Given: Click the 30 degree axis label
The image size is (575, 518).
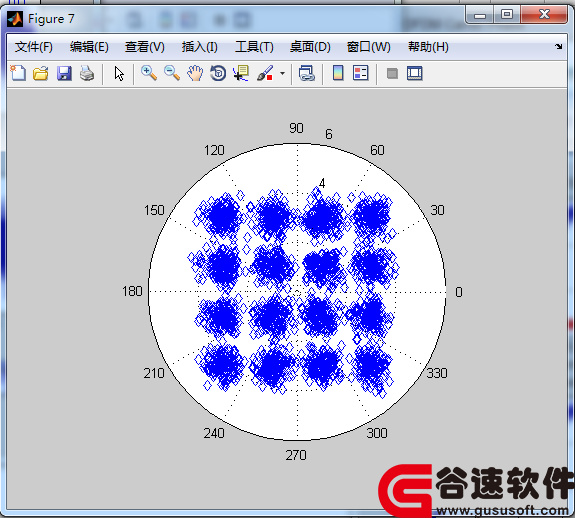Looking at the screenshot, I should pyautogui.click(x=437, y=210).
